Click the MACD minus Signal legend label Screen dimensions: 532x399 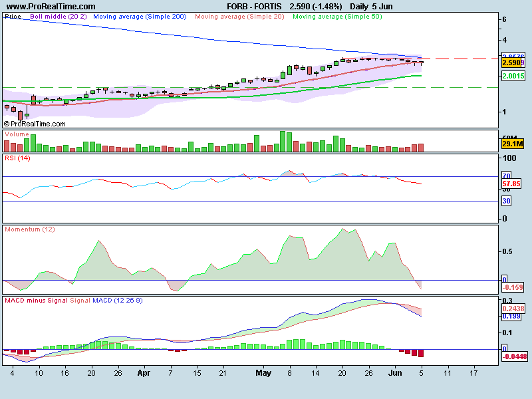(36, 301)
